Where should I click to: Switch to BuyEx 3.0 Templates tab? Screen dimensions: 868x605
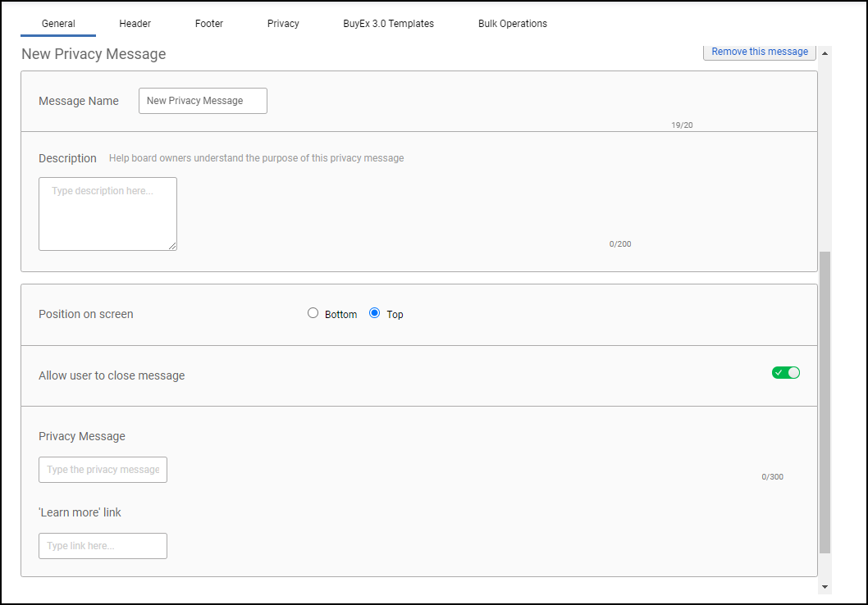389,24
